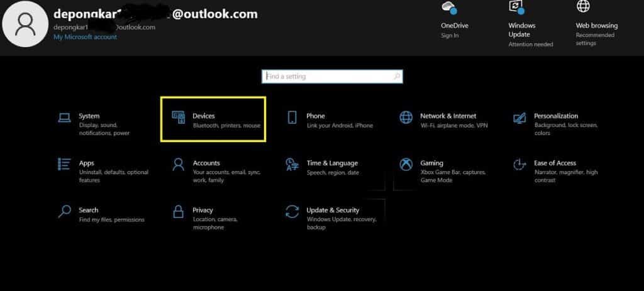Click the Find a setting search box
This screenshot has width=644, height=291.
pyautogui.click(x=332, y=76)
